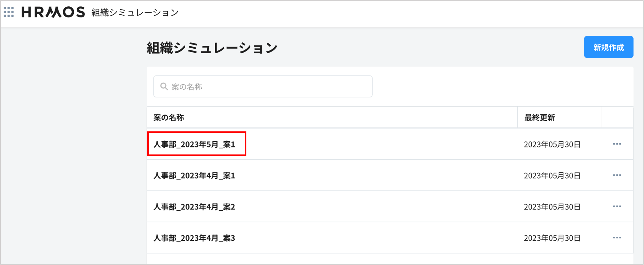This screenshot has width=644, height=265.
Task: Open more options for 人事部_2023年4月_案2
Action: point(617,206)
